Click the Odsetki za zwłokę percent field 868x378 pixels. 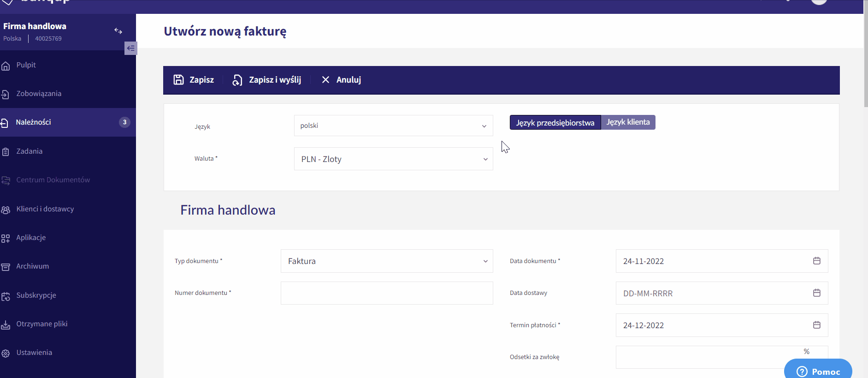[x=722, y=357]
